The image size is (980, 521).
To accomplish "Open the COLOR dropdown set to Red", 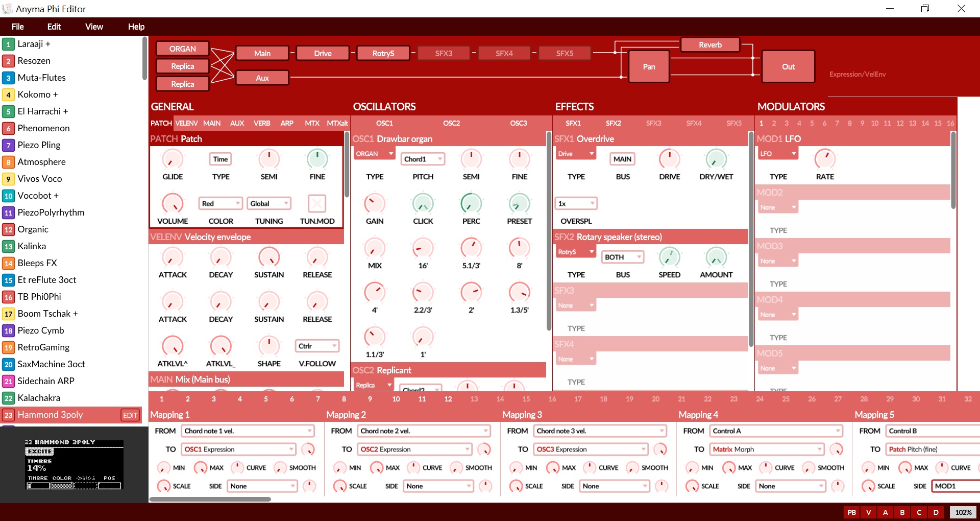I will click(x=220, y=203).
